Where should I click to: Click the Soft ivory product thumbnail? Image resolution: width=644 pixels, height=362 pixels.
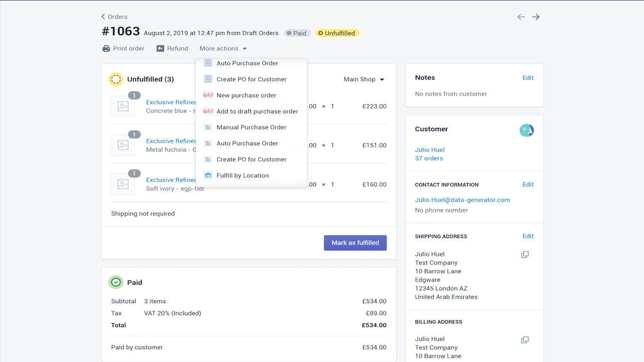click(123, 184)
